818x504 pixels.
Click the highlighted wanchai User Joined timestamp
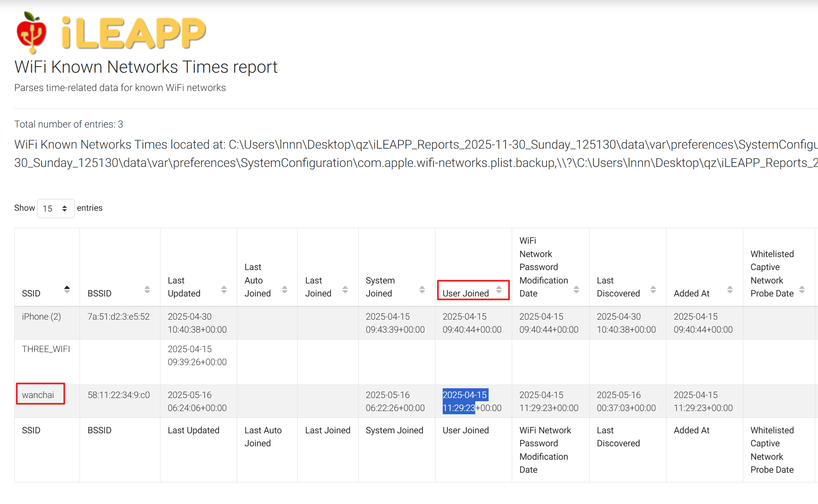coord(465,401)
